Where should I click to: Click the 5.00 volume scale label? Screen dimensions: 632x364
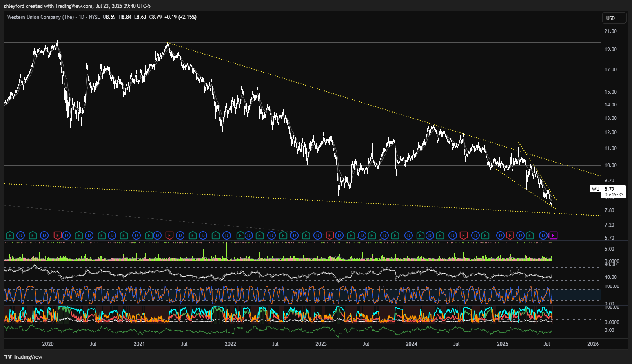point(610,249)
